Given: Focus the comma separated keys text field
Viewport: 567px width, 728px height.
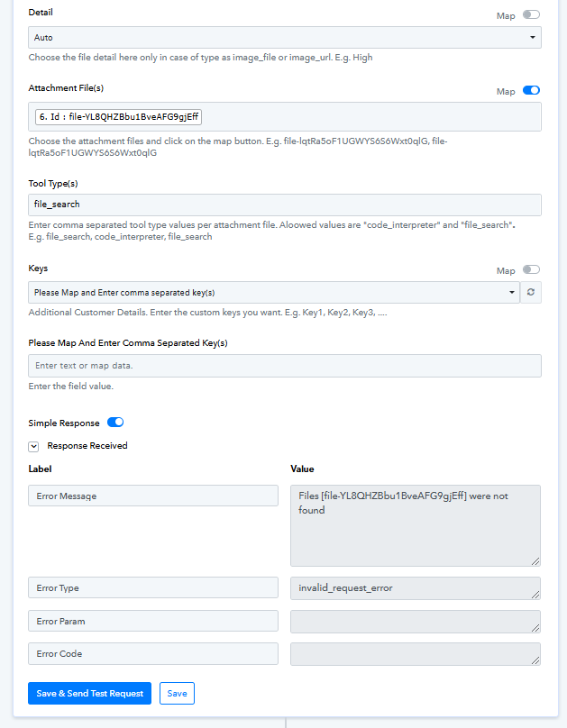Looking at the screenshot, I should click(x=285, y=366).
